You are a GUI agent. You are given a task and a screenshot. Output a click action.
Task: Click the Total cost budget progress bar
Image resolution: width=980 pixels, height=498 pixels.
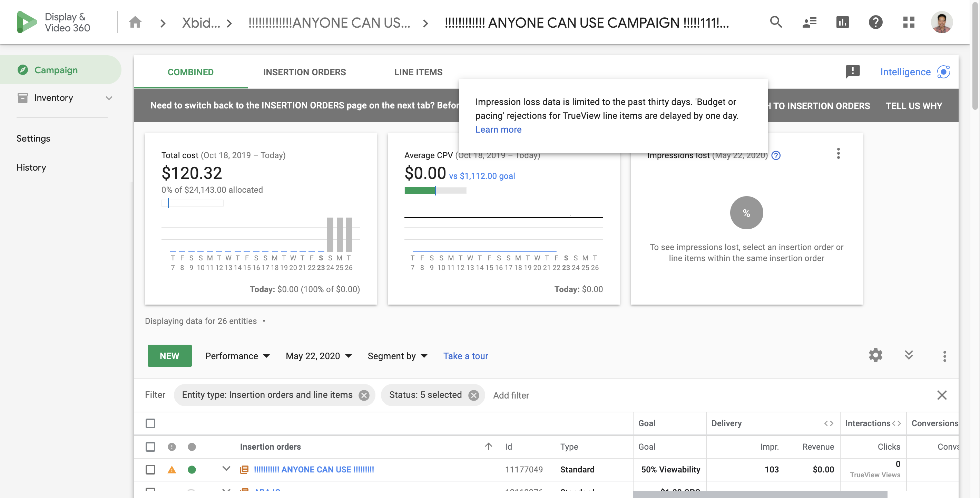point(192,203)
